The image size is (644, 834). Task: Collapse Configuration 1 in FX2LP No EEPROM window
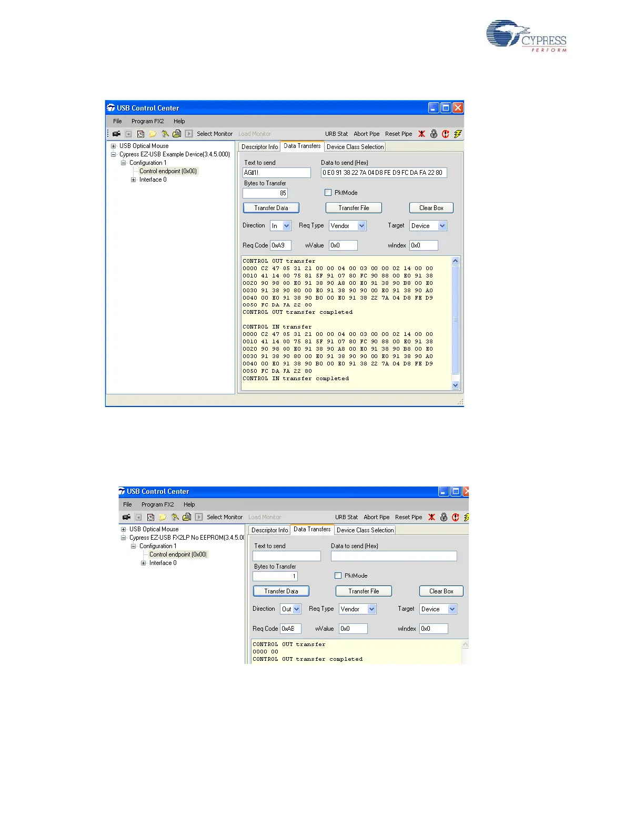click(133, 546)
